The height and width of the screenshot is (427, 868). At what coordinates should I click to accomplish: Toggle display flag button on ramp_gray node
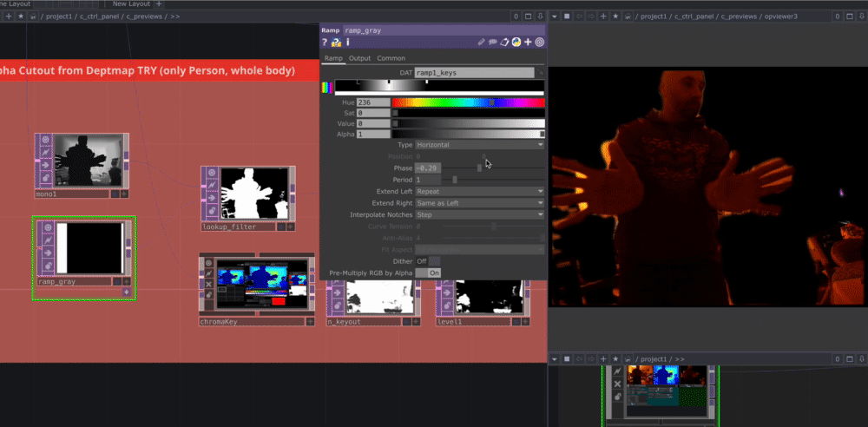(x=117, y=281)
